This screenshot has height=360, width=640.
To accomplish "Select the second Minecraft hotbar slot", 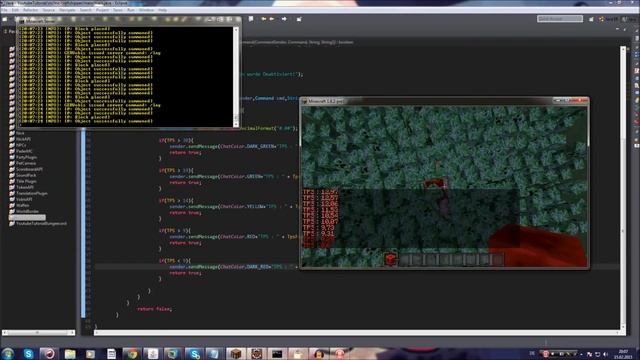I will point(404,259).
